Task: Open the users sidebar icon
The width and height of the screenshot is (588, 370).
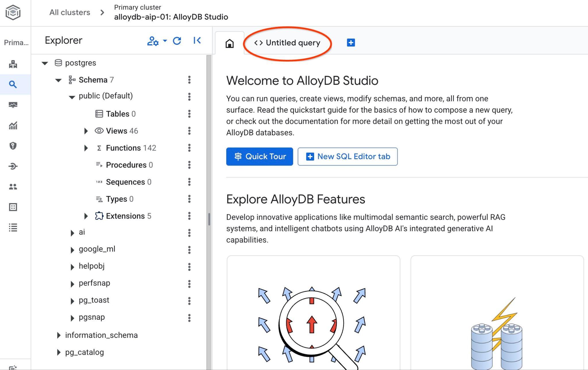Action: (13, 187)
